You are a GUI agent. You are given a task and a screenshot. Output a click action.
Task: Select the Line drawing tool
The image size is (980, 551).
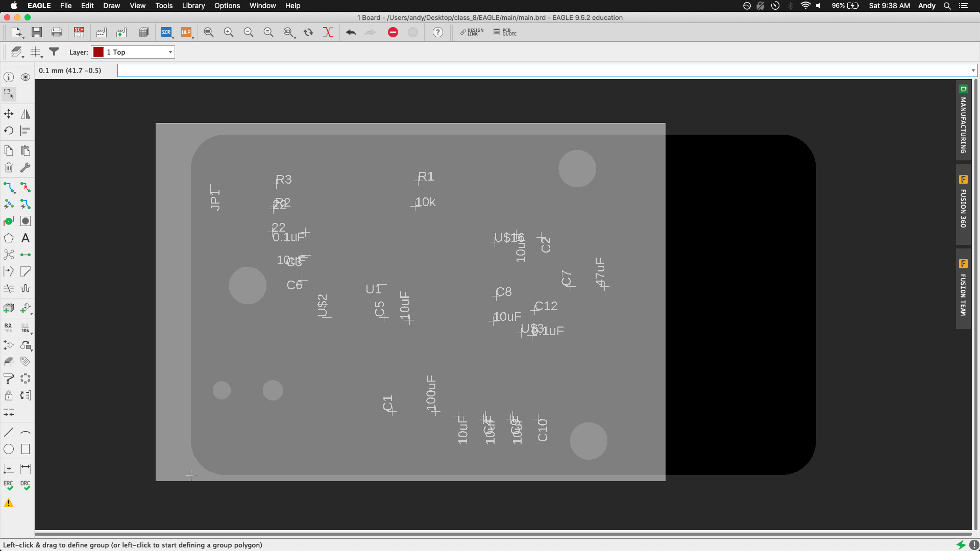click(x=9, y=432)
